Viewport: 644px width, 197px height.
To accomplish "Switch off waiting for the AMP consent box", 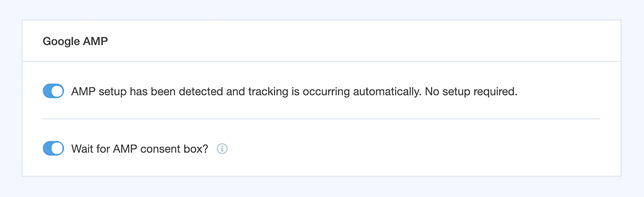I will [54, 148].
